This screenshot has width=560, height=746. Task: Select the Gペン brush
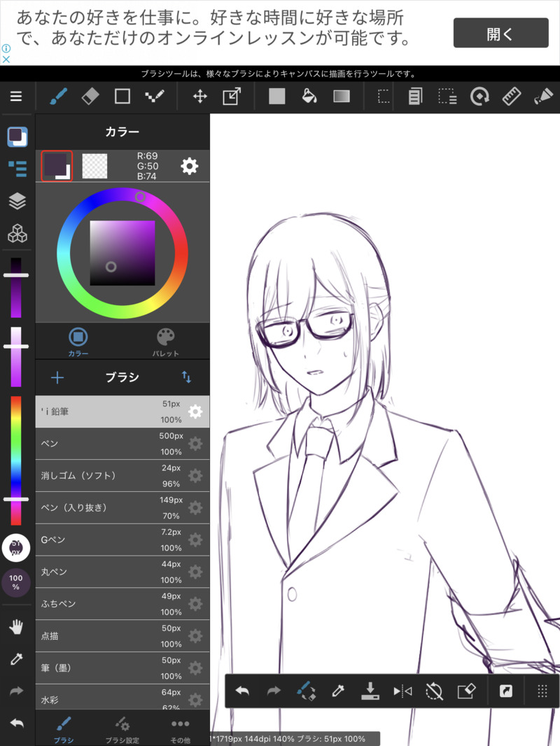[x=122, y=540]
